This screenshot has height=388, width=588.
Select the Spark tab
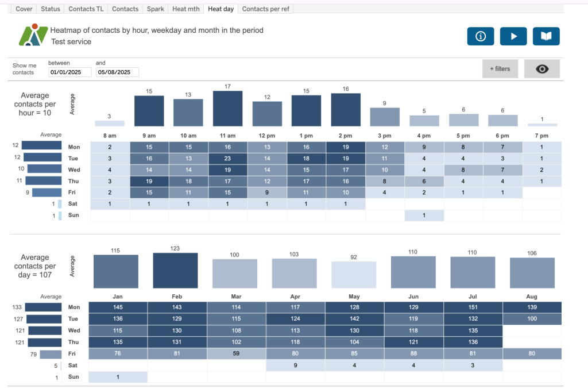tap(156, 9)
